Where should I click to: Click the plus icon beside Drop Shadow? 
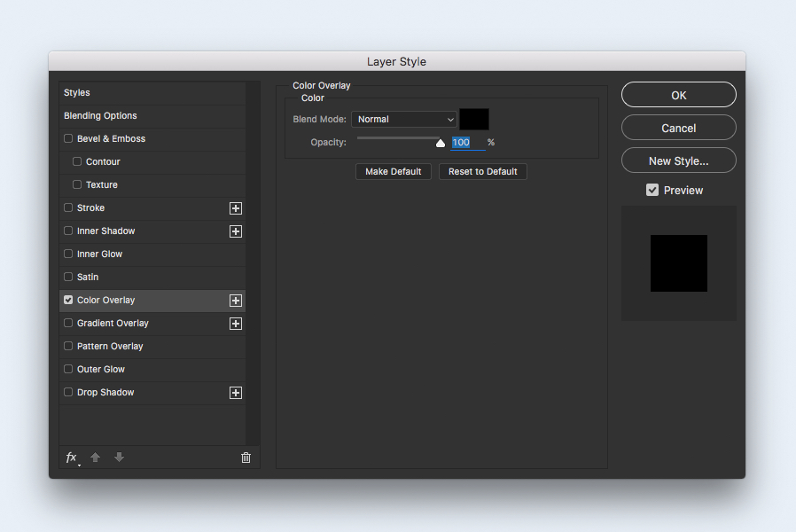236,393
